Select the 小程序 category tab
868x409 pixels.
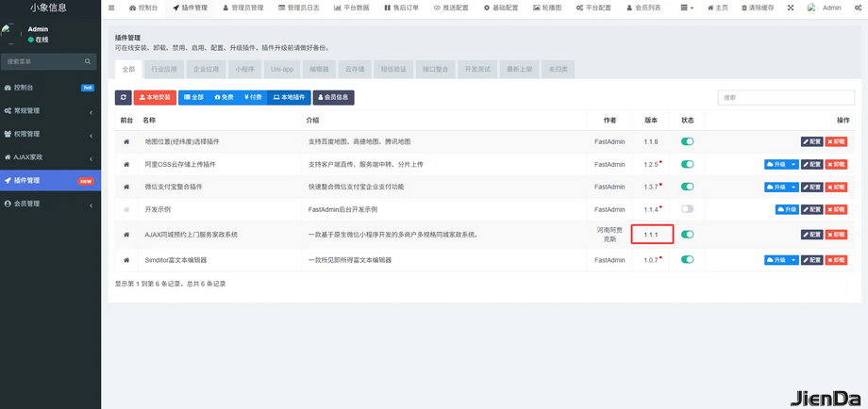point(244,70)
